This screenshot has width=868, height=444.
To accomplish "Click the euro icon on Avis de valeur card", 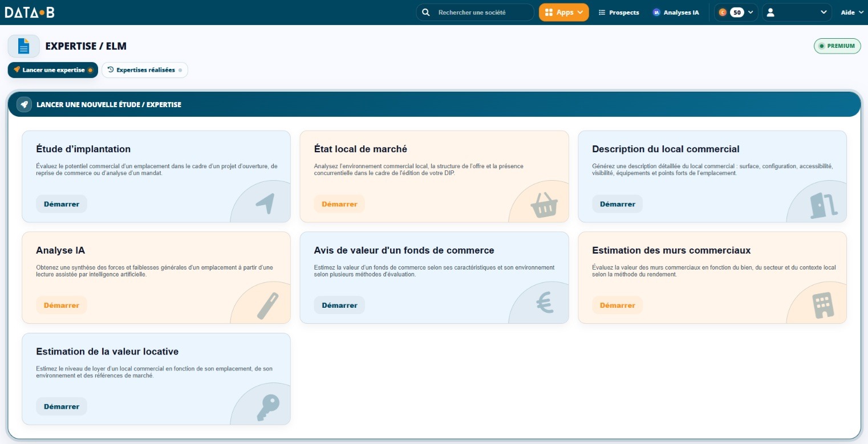I will (545, 303).
